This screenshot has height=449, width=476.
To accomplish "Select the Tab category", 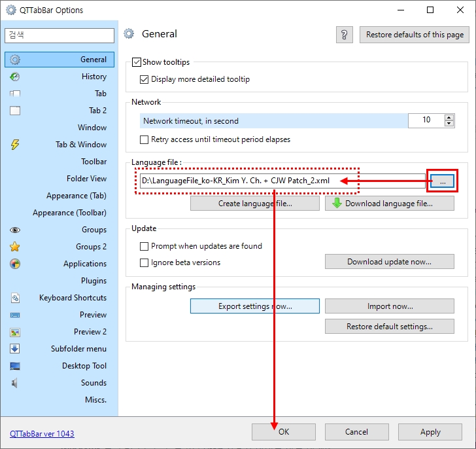I will (x=59, y=94).
